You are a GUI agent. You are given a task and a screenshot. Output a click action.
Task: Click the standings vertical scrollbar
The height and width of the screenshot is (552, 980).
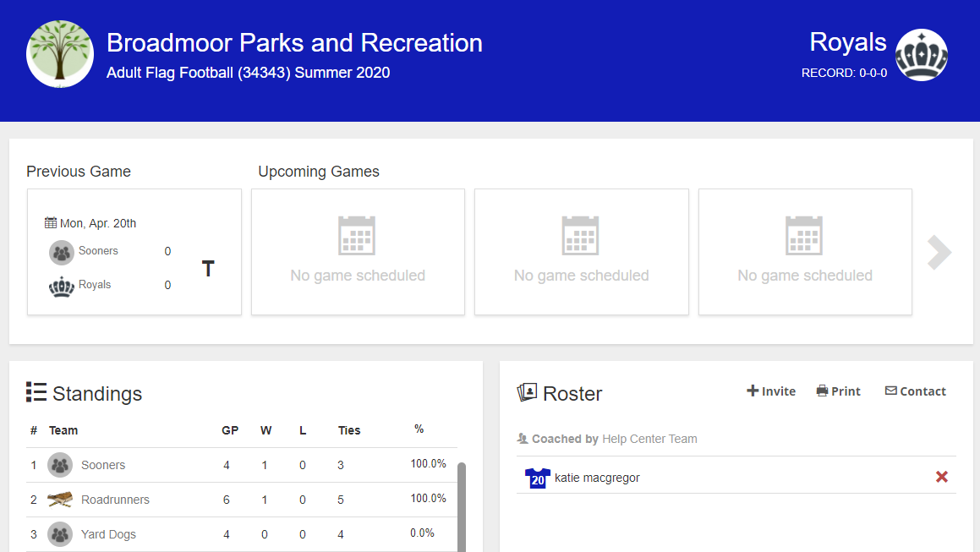(x=462, y=507)
